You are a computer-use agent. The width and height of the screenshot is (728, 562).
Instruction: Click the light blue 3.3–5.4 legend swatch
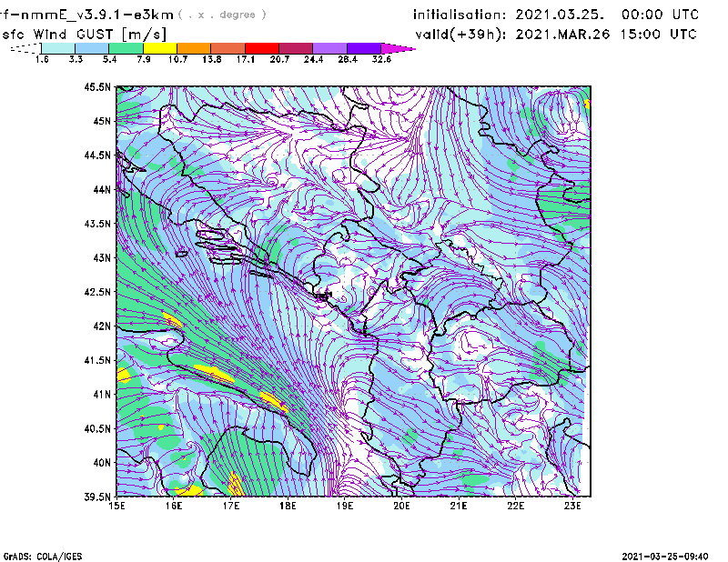click(92, 48)
